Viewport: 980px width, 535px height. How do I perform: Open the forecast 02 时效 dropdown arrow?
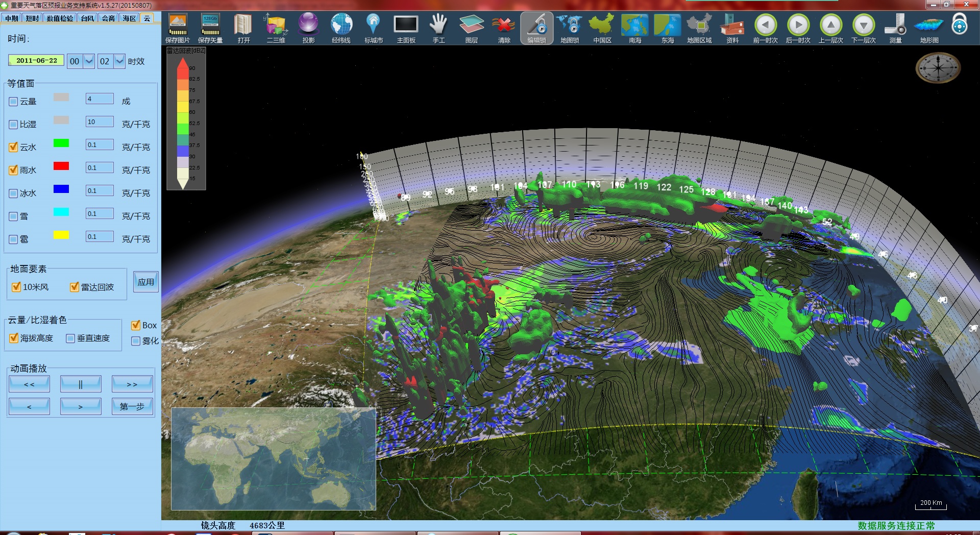coord(119,61)
